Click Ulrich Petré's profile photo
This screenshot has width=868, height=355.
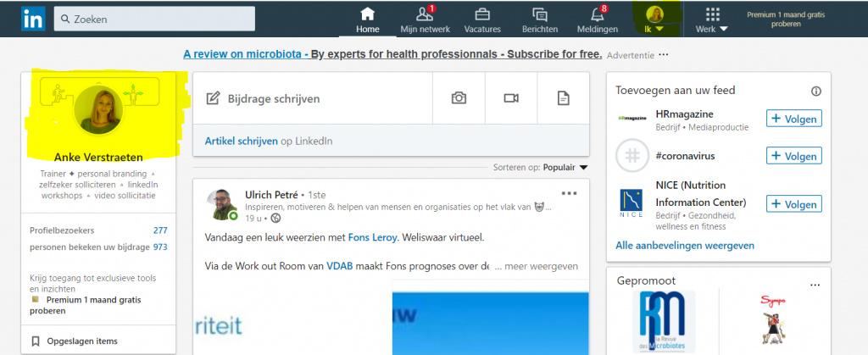[222, 204]
